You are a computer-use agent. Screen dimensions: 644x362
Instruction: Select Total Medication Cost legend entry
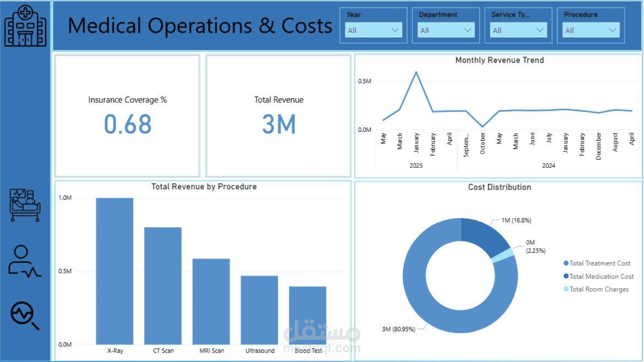point(599,277)
